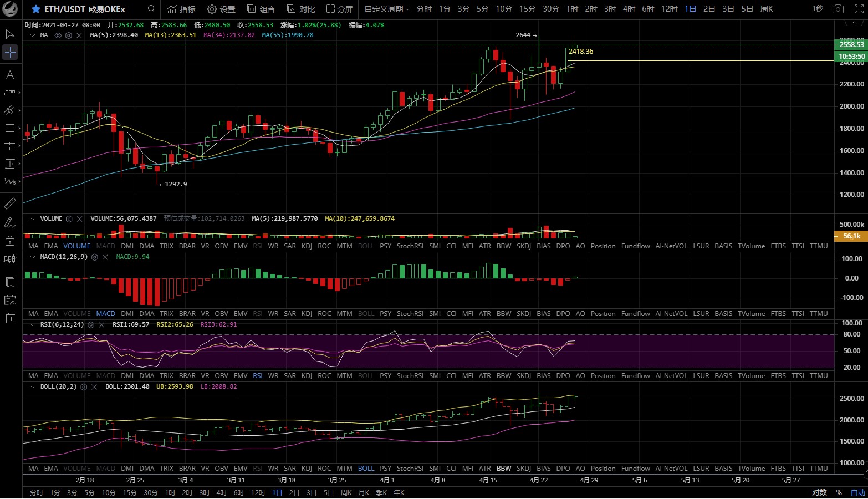Image resolution: width=868 pixels, height=499 pixels.
Task: Delete drawings with the trash icon
Action: [x=10, y=318]
